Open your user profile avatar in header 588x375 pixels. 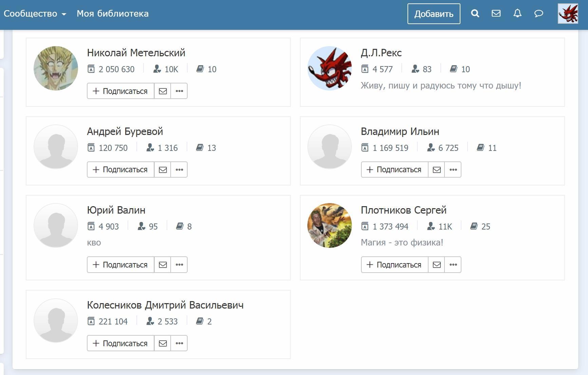click(x=568, y=14)
